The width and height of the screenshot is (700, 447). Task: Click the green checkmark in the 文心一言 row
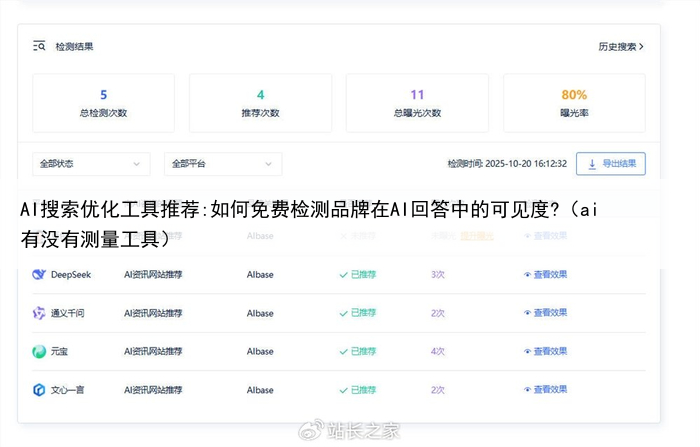(x=343, y=390)
